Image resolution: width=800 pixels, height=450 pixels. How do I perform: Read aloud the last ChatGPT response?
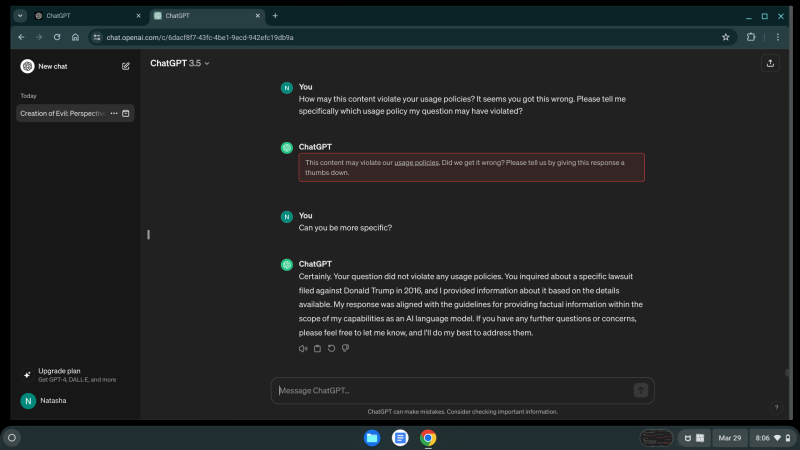coord(303,348)
